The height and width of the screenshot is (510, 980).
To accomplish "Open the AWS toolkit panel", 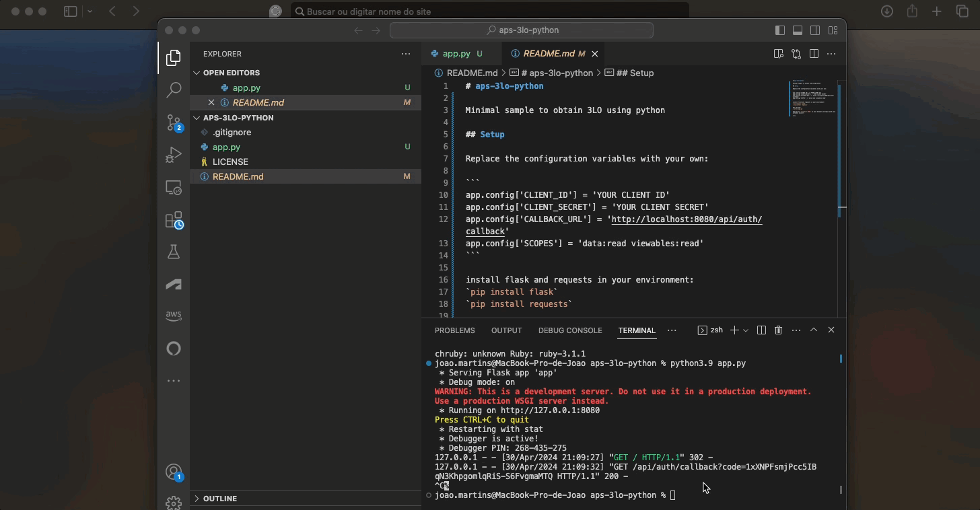I will pyautogui.click(x=174, y=315).
